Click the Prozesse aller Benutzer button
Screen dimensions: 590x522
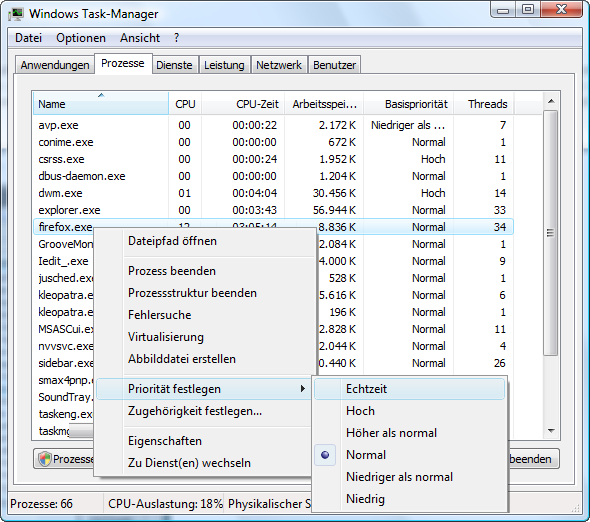[x=64, y=459]
